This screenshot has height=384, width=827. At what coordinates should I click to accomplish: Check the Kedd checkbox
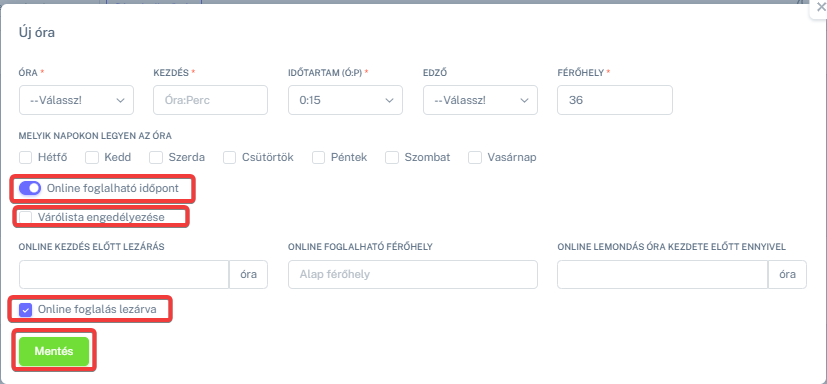92,157
